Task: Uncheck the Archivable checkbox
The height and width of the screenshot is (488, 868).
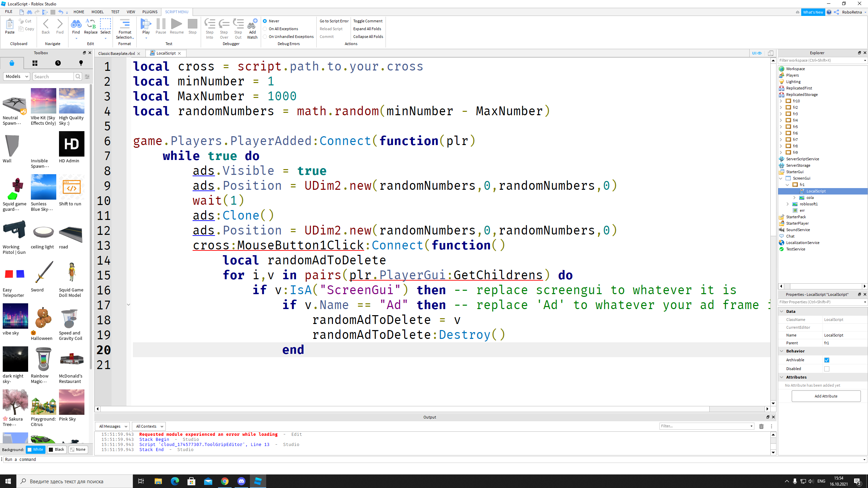Action: coord(827,360)
